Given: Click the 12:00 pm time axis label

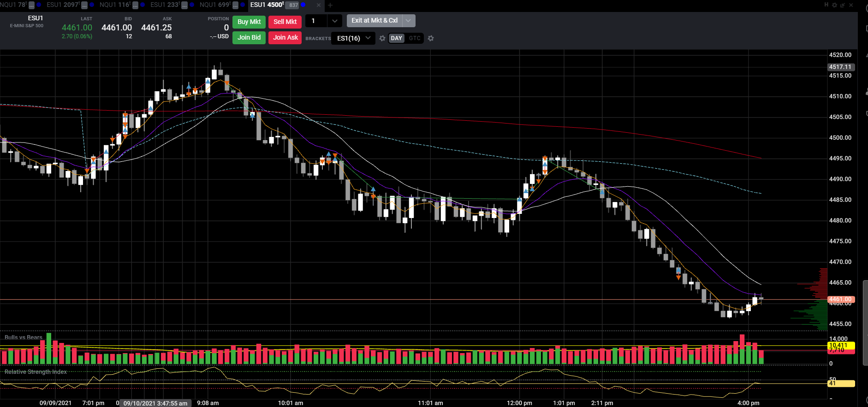Looking at the screenshot, I should (519, 403).
